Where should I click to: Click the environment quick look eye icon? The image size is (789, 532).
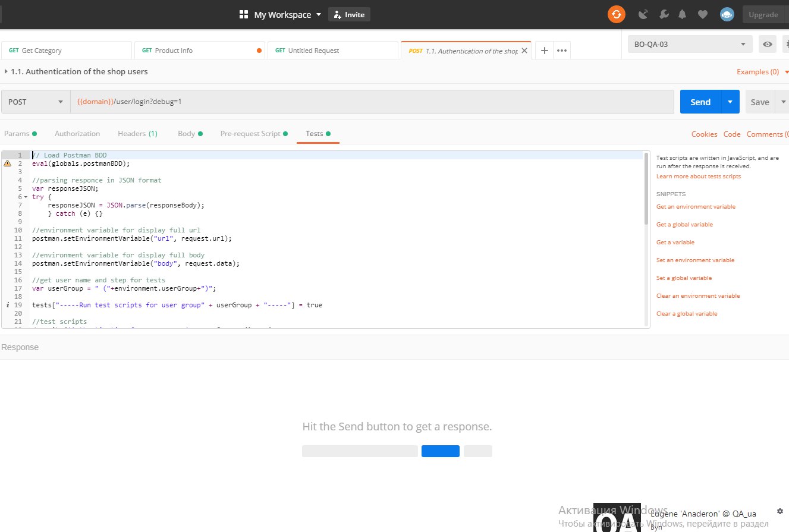point(768,44)
